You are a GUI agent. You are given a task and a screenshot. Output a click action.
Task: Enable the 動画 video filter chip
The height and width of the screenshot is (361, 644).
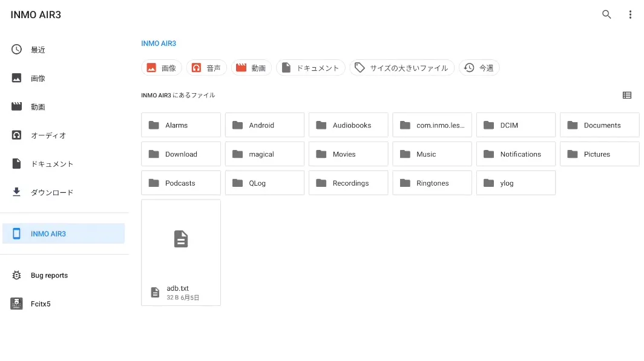(251, 68)
